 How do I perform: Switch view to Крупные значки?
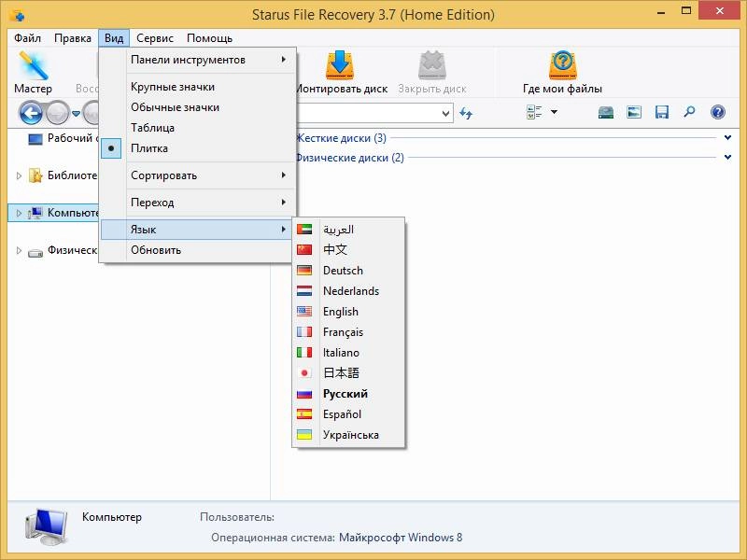click(198, 87)
